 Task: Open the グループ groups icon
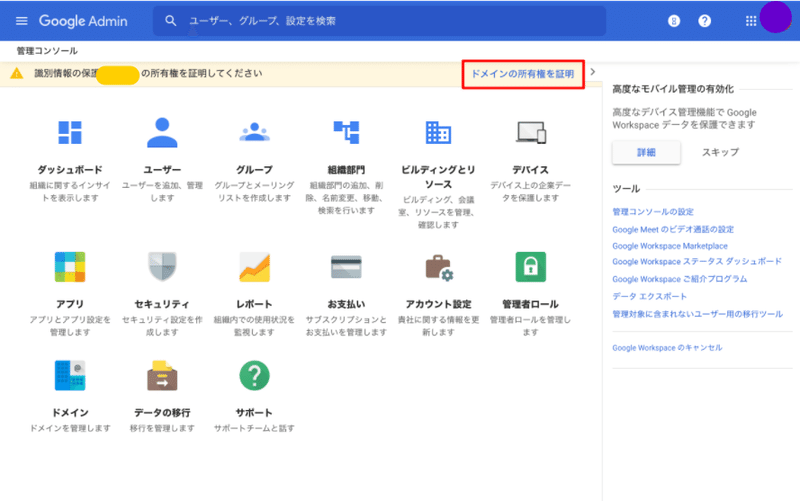point(254,132)
